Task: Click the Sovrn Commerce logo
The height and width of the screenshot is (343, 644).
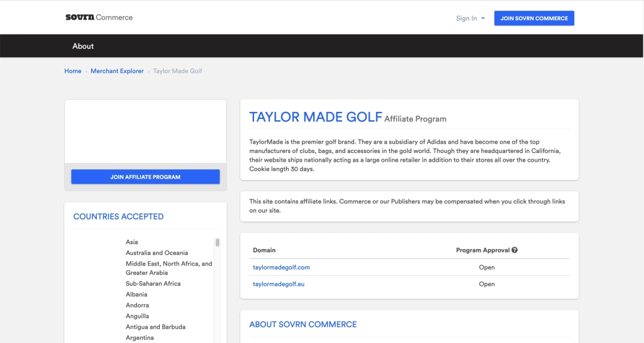Action: [99, 17]
